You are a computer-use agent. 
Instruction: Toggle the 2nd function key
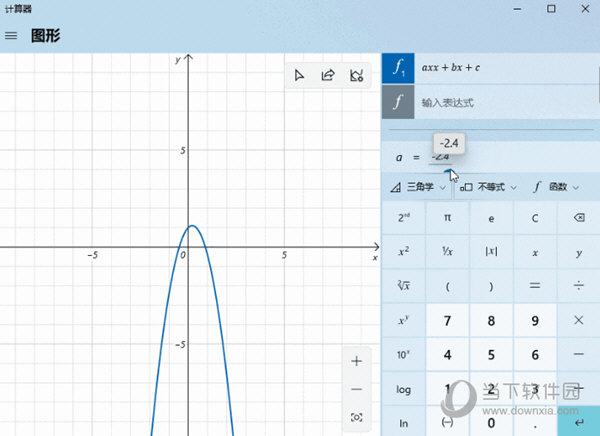point(404,218)
